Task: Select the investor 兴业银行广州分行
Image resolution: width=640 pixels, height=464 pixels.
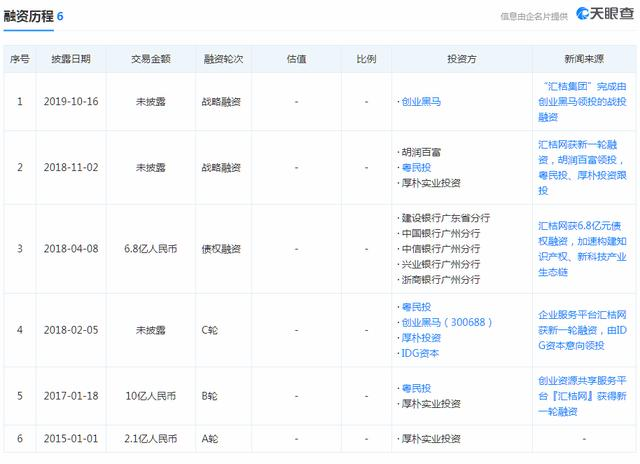Action: (x=440, y=264)
